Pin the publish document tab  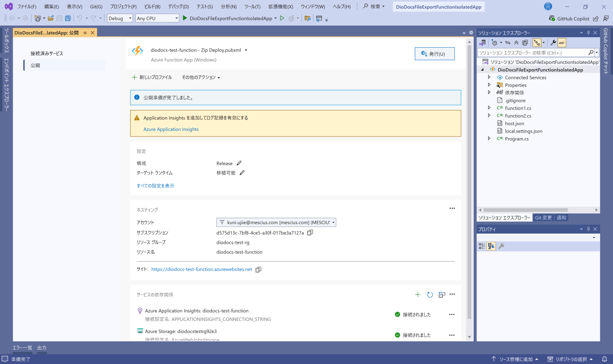coord(85,33)
